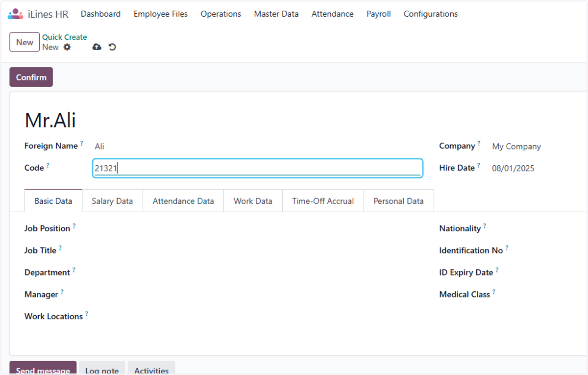Show help tooltip beside Company label
This screenshot has height=375, width=588.
(479, 143)
